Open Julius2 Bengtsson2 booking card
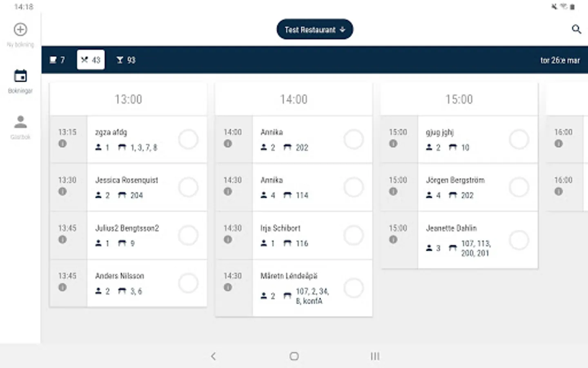Viewport: 588px width, 368px height. (x=131, y=235)
